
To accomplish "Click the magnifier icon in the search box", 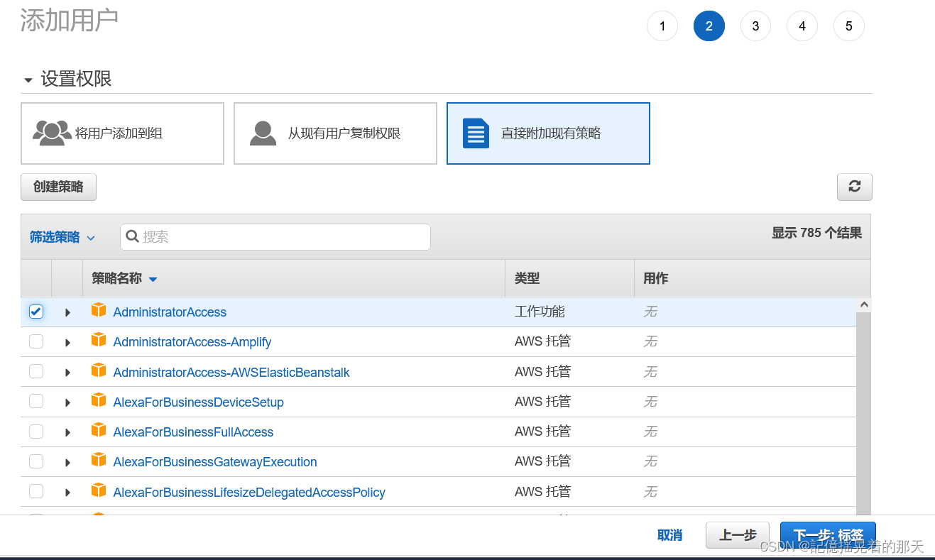I will click(132, 236).
